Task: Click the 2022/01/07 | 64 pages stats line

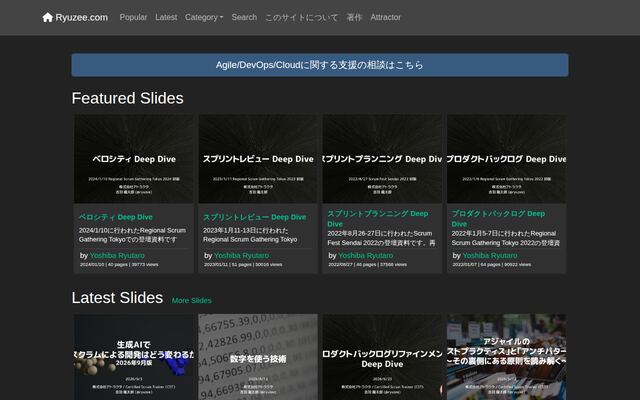Action: pos(492,264)
